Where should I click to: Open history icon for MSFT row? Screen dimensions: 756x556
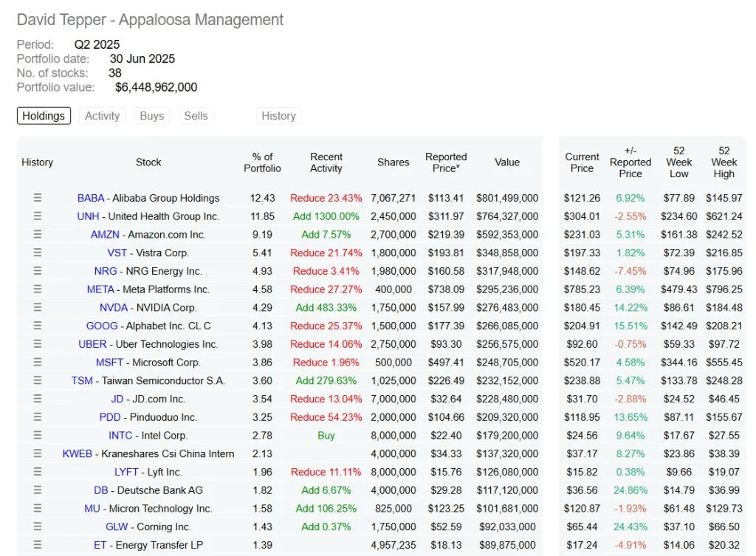38,362
